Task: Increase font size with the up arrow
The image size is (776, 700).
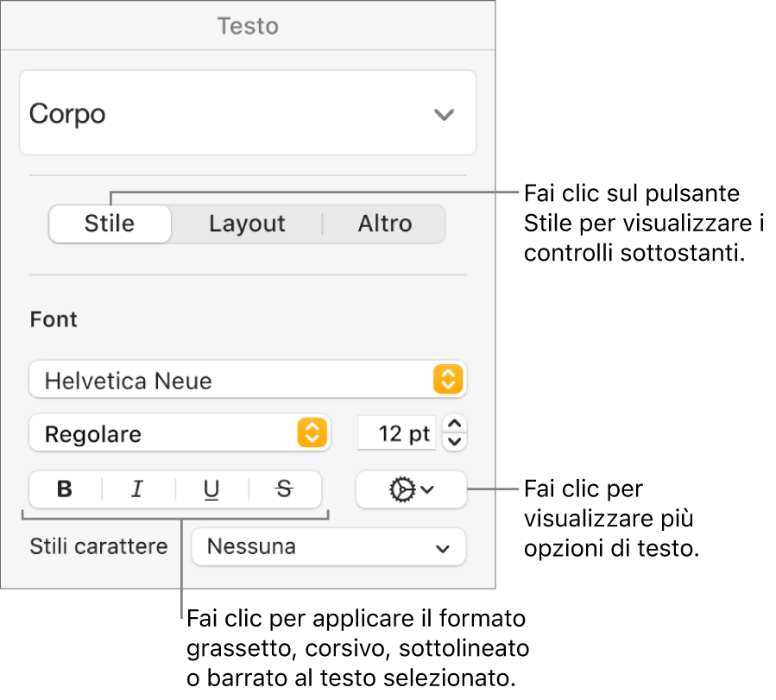Action: click(455, 424)
